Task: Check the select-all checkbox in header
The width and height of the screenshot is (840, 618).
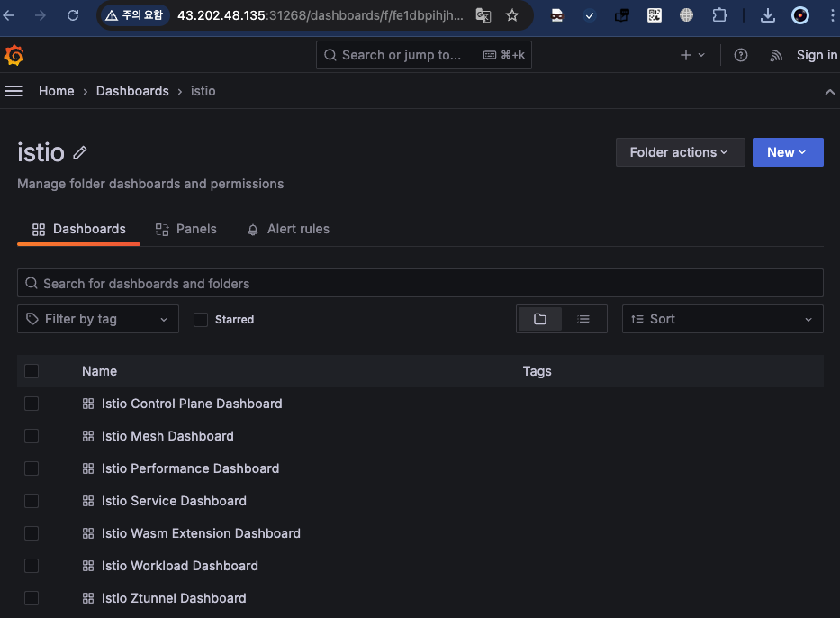Action: pyautogui.click(x=32, y=371)
